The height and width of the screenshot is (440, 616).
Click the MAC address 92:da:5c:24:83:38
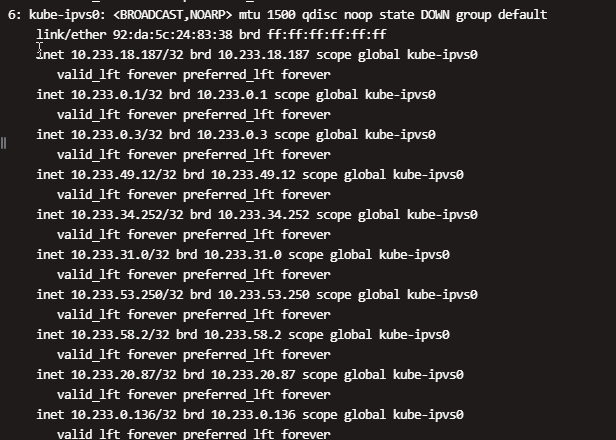coord(172,35)
